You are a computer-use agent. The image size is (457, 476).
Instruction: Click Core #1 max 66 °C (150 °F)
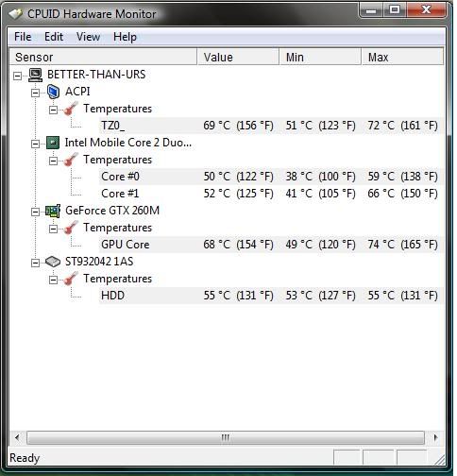click(x=403, y=194)
